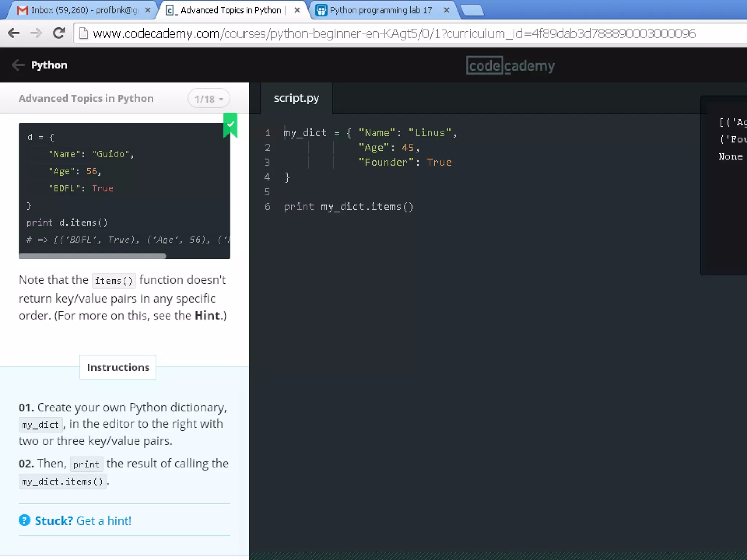Click line number 5 in the gutter
The height and width of the screenshot is (560, 747).
click(x=267, y=192)
